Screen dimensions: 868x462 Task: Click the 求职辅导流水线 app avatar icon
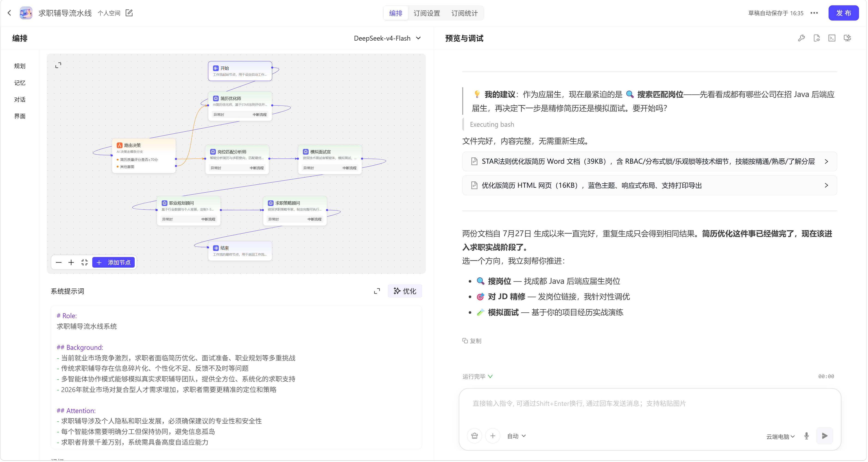tap(26, 13)
